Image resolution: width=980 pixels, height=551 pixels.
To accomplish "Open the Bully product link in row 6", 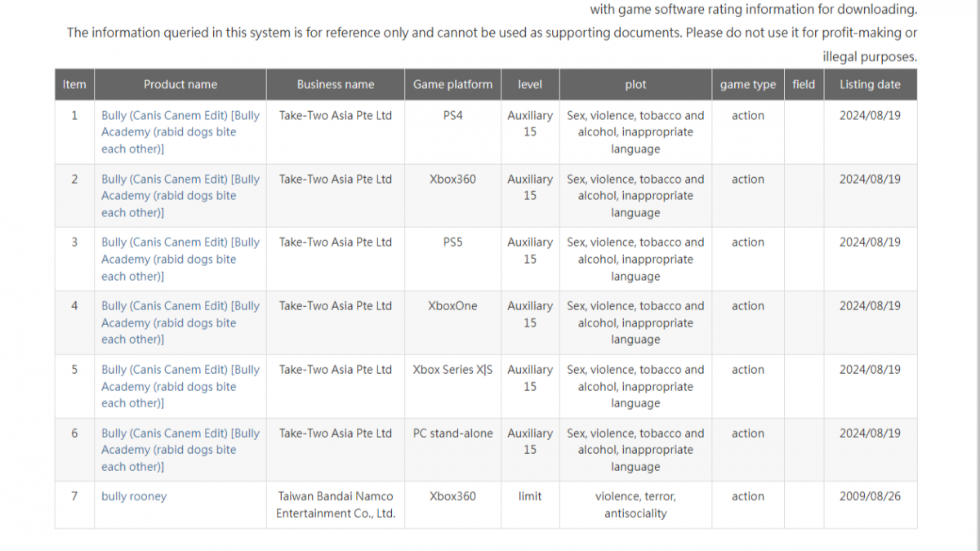I will (180, 450).
